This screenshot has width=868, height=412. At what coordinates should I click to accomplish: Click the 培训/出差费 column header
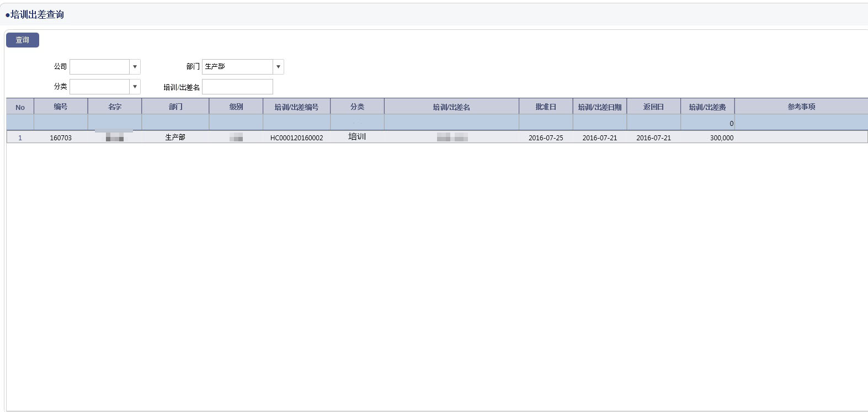pyautogui.click(x=707, y=107)
